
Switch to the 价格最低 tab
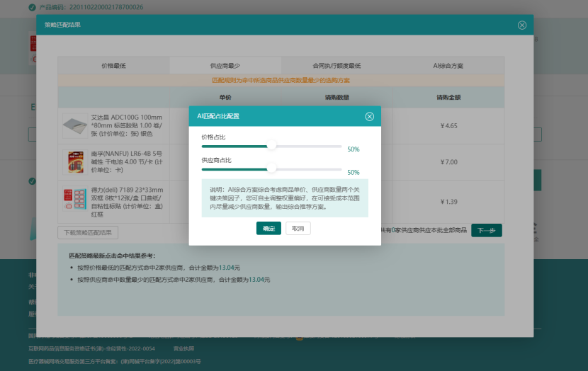click(x=113, y=66)
